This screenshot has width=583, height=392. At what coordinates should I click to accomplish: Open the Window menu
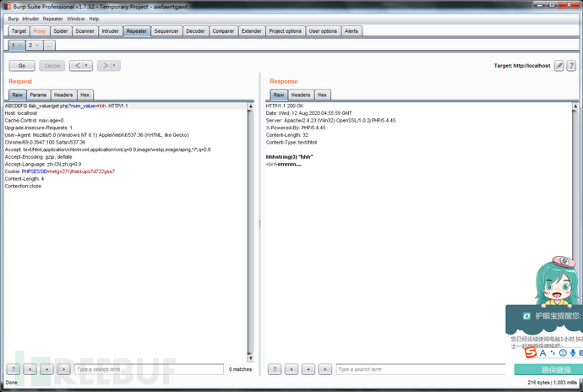click(76, 19)
